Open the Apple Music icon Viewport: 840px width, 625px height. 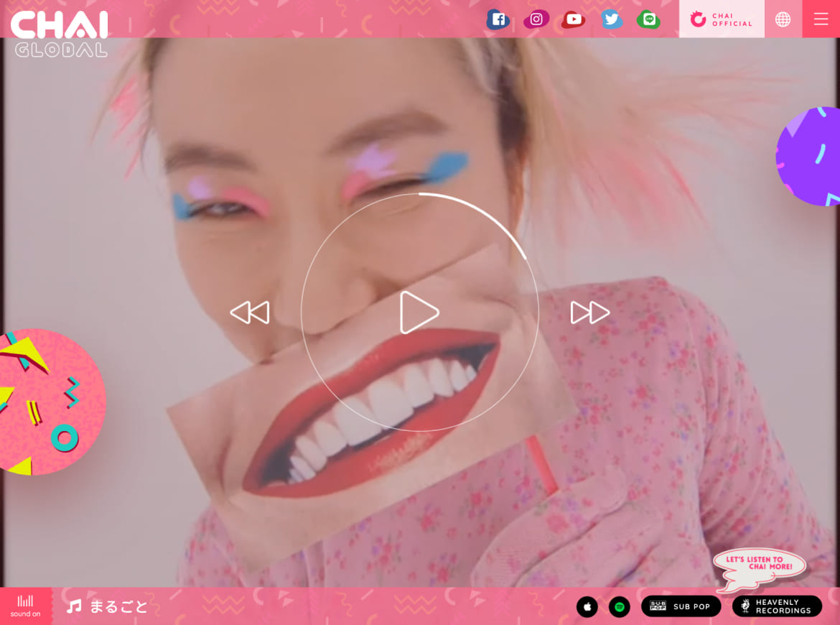tap(587, 607)
